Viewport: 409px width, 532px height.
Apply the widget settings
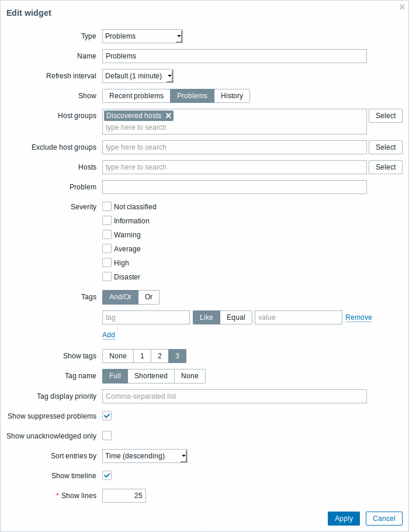344,519
